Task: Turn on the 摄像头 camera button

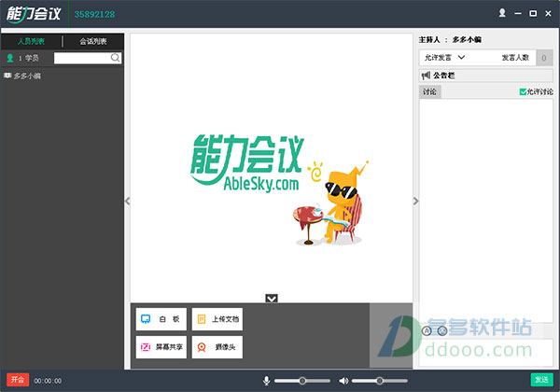Action: tap(217, 346)
